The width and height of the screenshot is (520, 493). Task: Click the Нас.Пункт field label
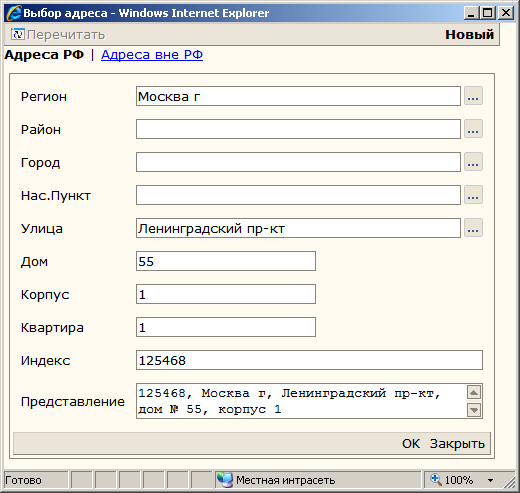pos(56,196)
